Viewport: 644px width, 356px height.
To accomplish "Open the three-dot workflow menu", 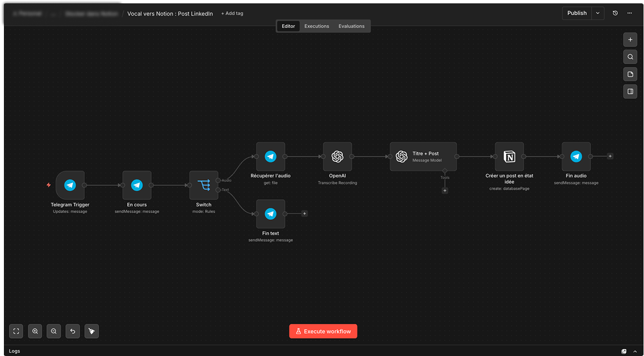I will coord(630,13).
